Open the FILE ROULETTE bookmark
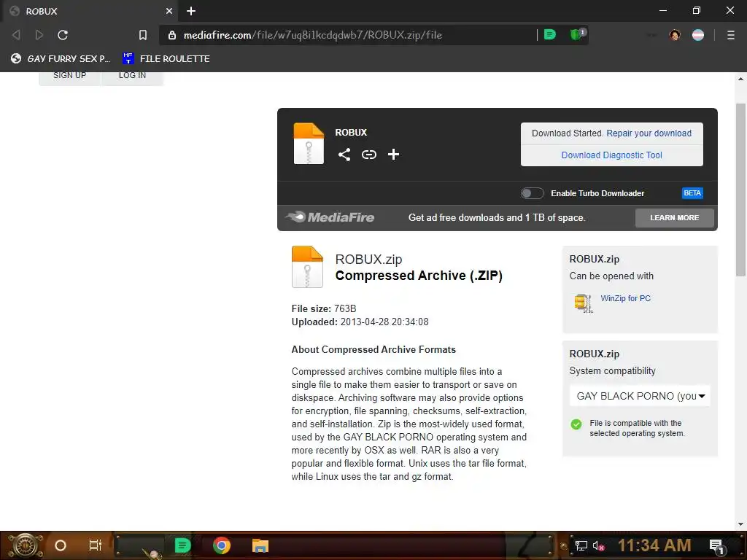The width and height of the screenshot is (747, 560). [166, 58]
